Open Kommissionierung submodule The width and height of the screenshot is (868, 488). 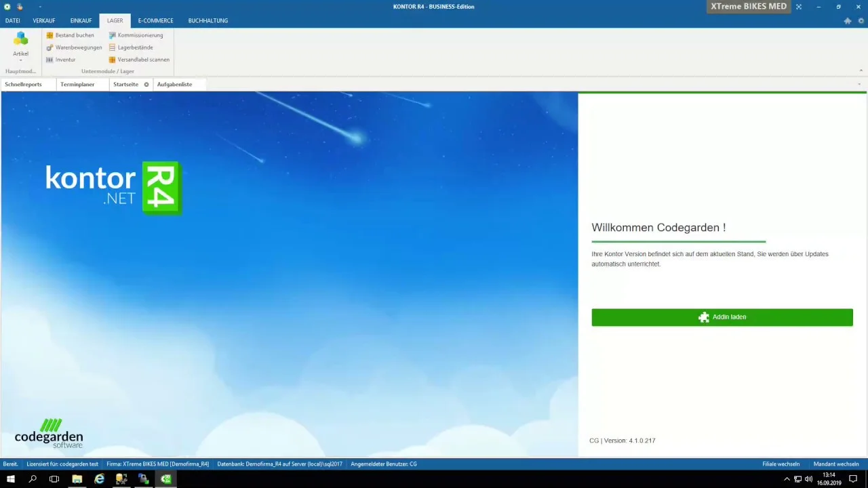click(x=136, y=35)
